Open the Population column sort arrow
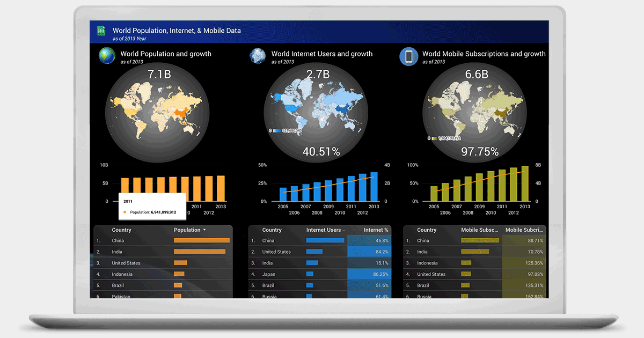This screenshot has height=338, width=644. pos(205,230)
